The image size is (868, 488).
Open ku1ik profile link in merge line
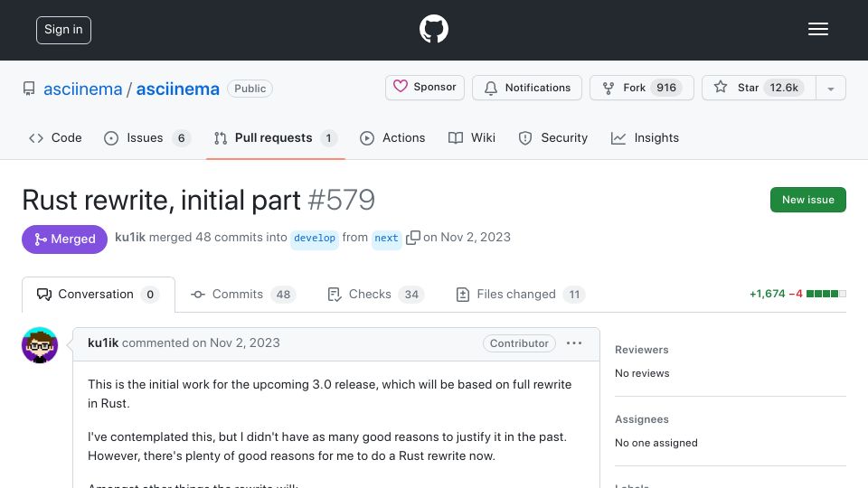pos(130,238)
